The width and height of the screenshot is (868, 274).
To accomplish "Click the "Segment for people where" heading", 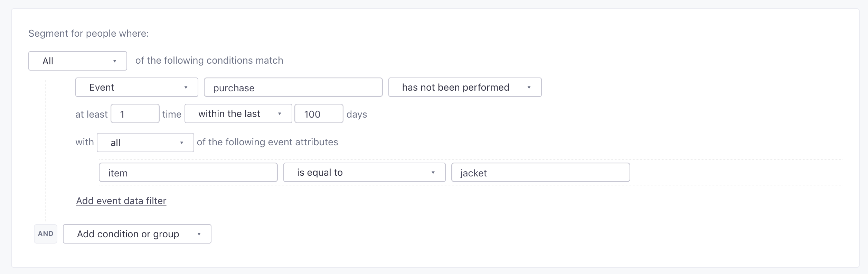I will (x=88, y=33).
